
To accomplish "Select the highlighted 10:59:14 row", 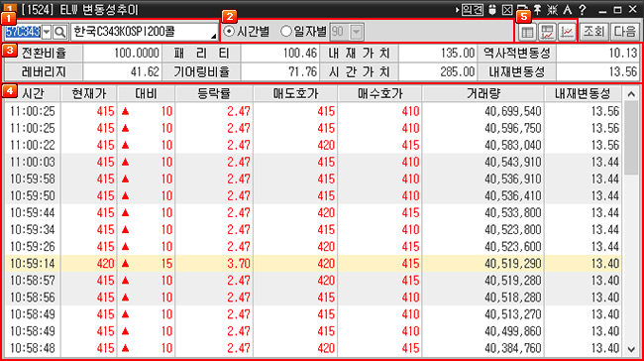I will (313, 263).
